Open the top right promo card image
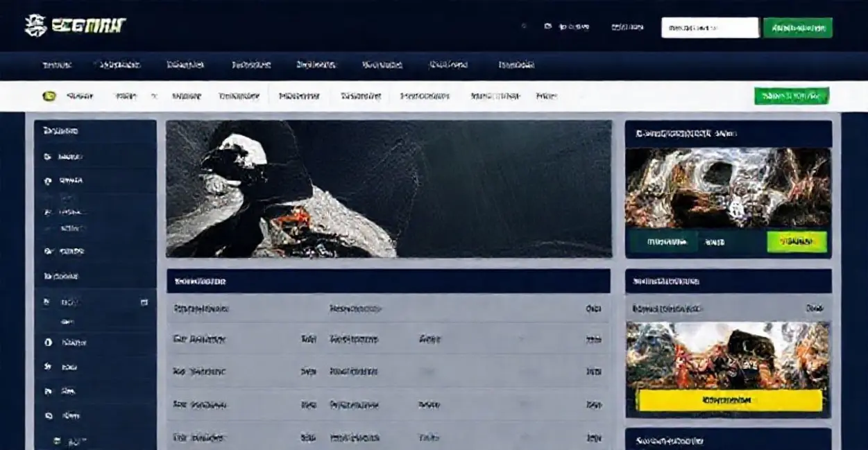The width and height of the screenshot is (868, 450). [728, 187]
